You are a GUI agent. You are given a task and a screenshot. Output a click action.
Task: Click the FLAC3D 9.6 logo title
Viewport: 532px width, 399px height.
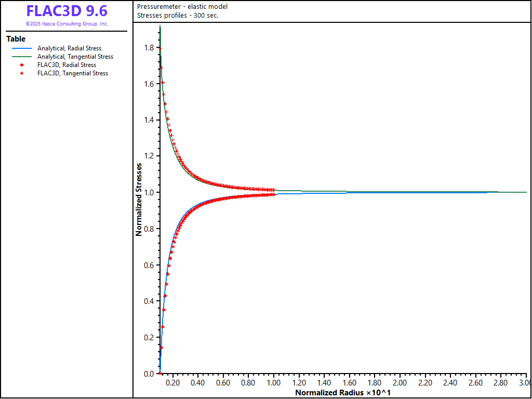click(66, 11)
